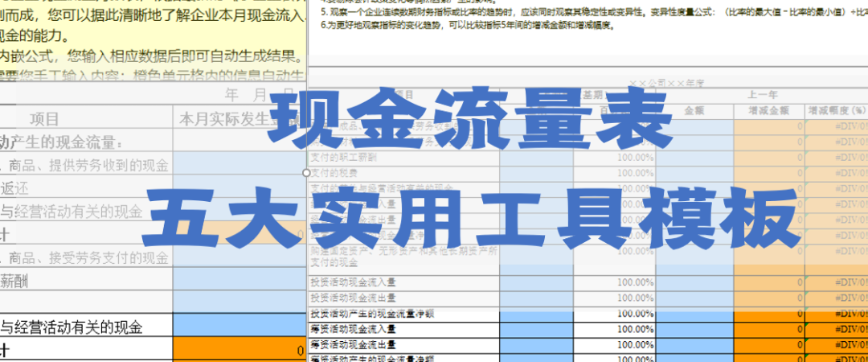Select the 金额 column header
868x362 pixels.
694,111
